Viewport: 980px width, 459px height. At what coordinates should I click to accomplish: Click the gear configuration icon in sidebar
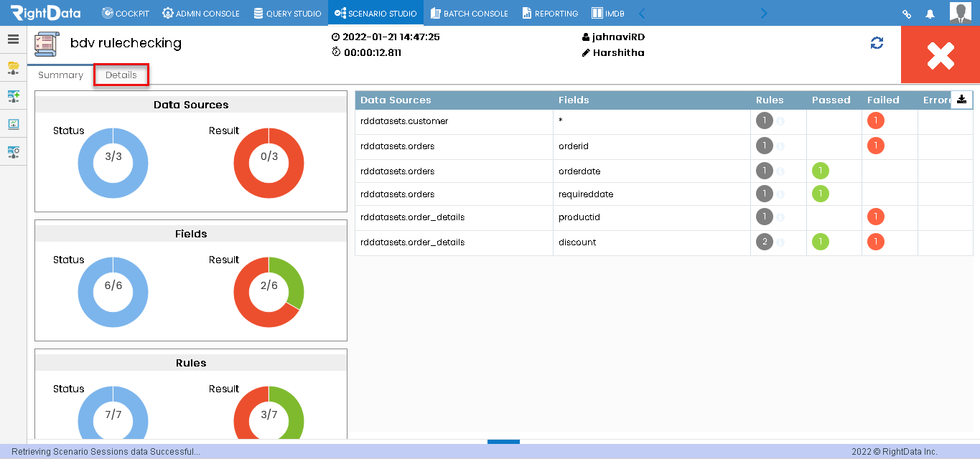point(13,151)
